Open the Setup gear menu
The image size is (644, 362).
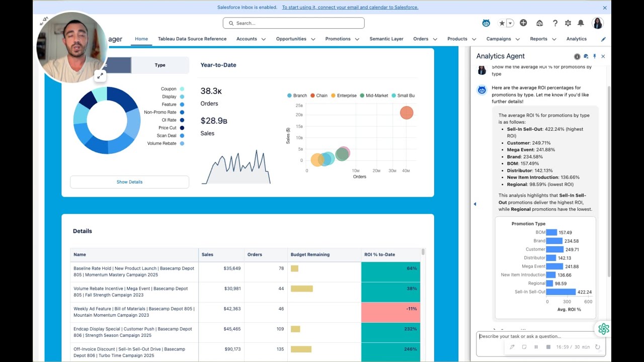(x=568, y=23)
